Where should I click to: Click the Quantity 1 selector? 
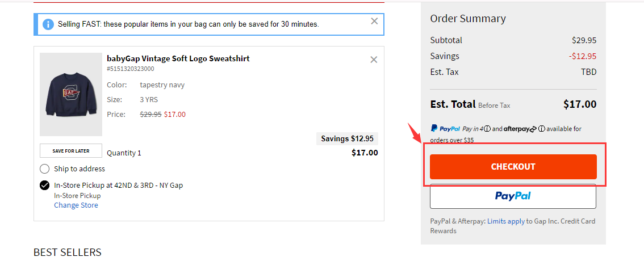[124, 153]
